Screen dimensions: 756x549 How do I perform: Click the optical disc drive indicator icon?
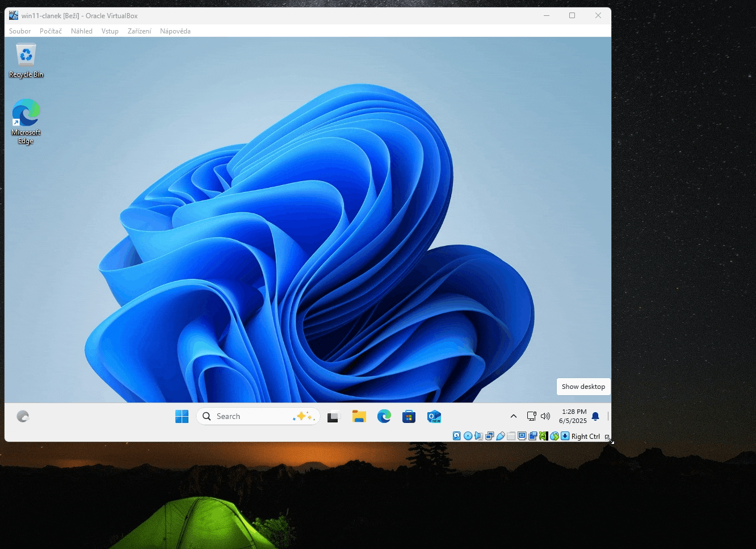(x=468, y=436)
